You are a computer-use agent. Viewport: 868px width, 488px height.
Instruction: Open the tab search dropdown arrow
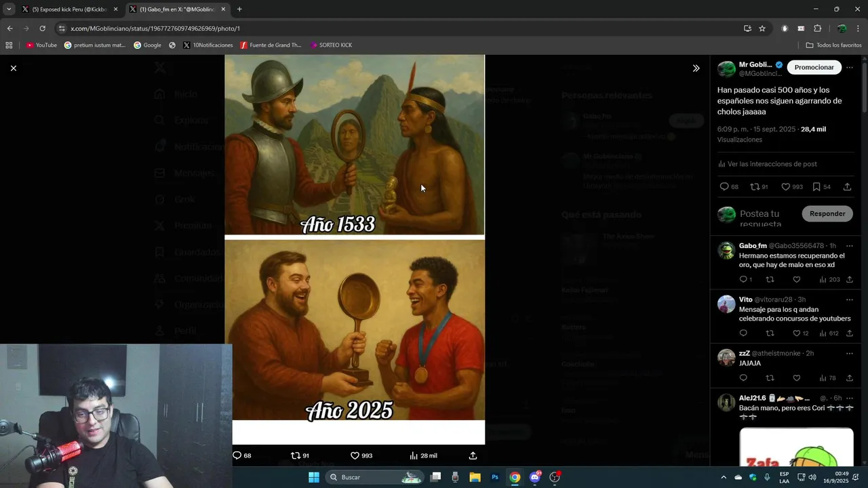click(x=8, y=9)
